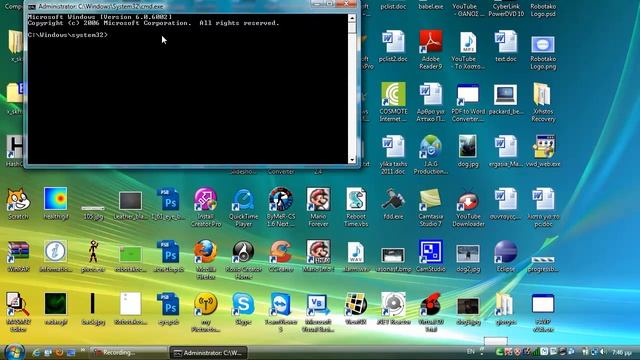Select the Xrhstos Recovery folder
The image size is (640, 360).
[543, 102]
